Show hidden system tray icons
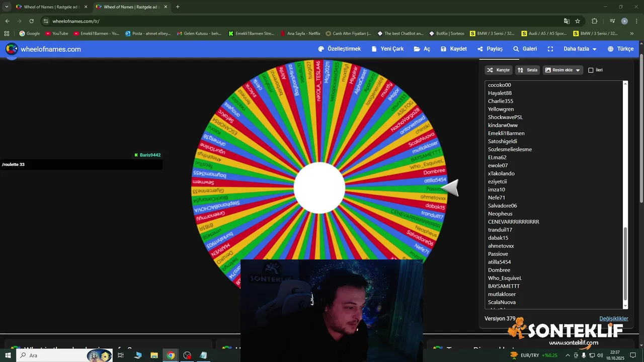The image size is (644, 362). point(568,355)
